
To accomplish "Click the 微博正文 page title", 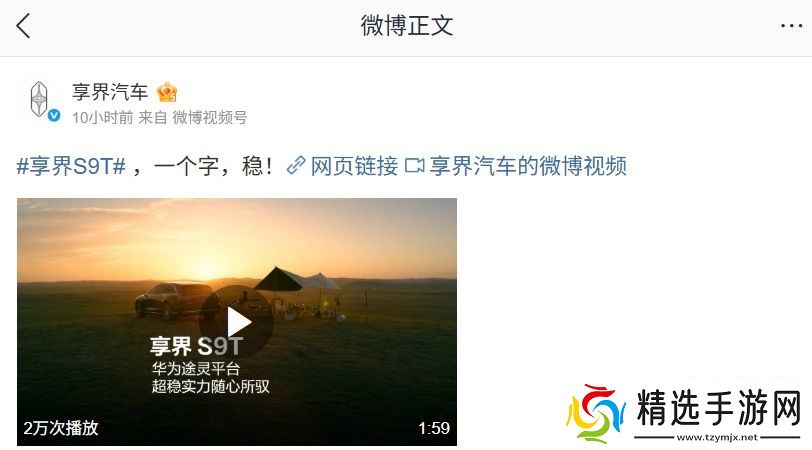I will [x=407, y=25].
